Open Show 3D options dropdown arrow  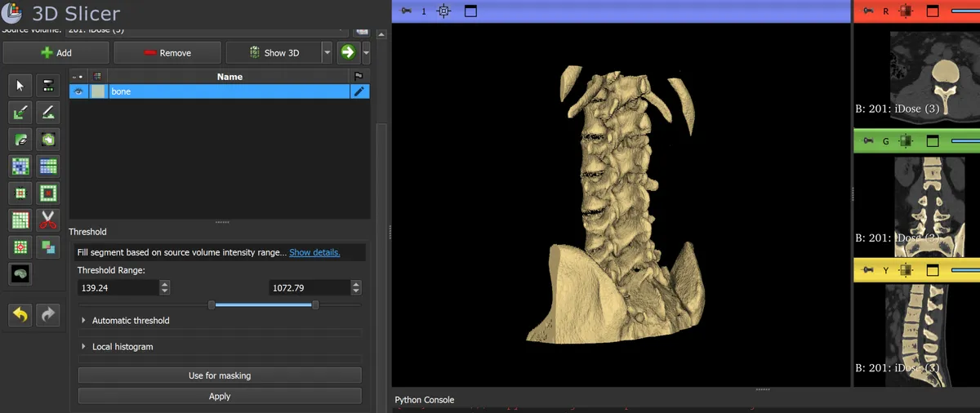[x=327, y=52]
